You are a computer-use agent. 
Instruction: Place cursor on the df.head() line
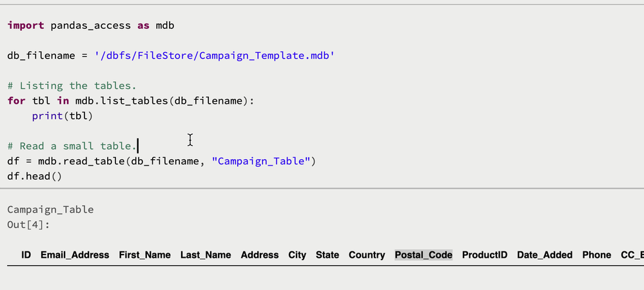coord(34,176)
